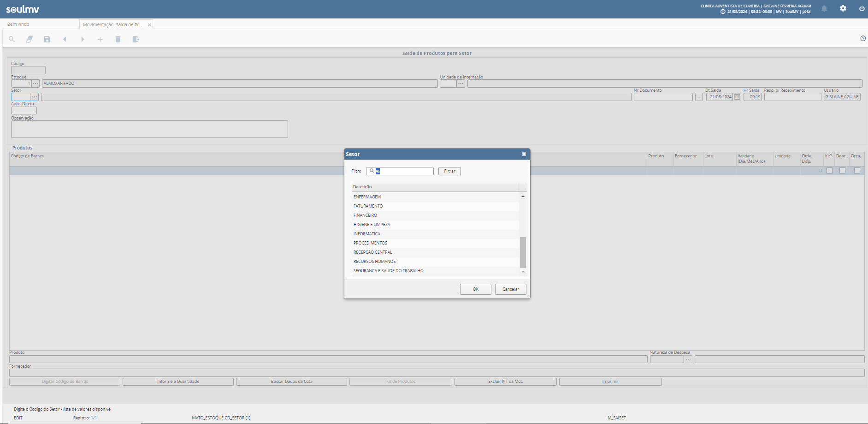Viewport: 868px width, 424px height.
Task: Select ENFERMAGEM in the Setor list
Action: point(436,197)
